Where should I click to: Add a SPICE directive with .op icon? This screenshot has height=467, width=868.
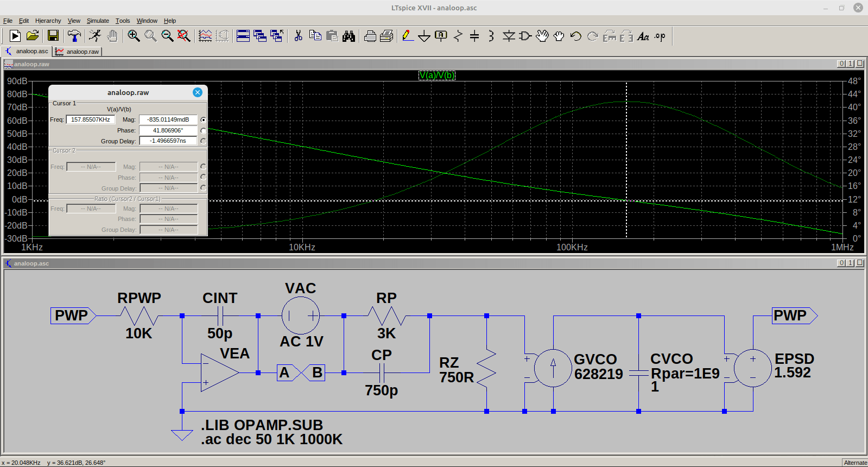coord(660,36)
